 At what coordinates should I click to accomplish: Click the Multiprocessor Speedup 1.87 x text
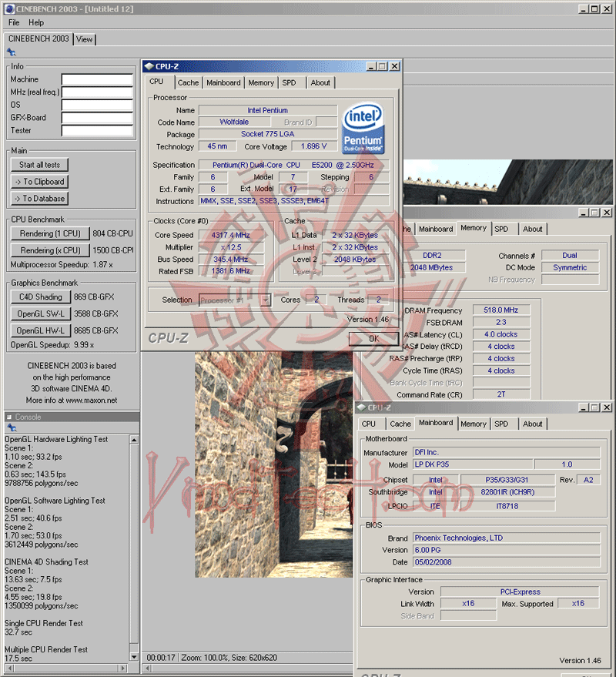tap(62, 265)
